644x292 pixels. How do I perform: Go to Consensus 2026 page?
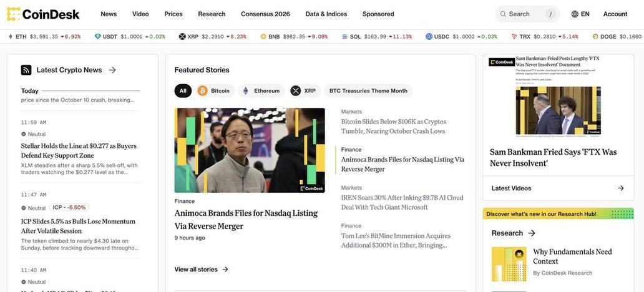point(265,14)
